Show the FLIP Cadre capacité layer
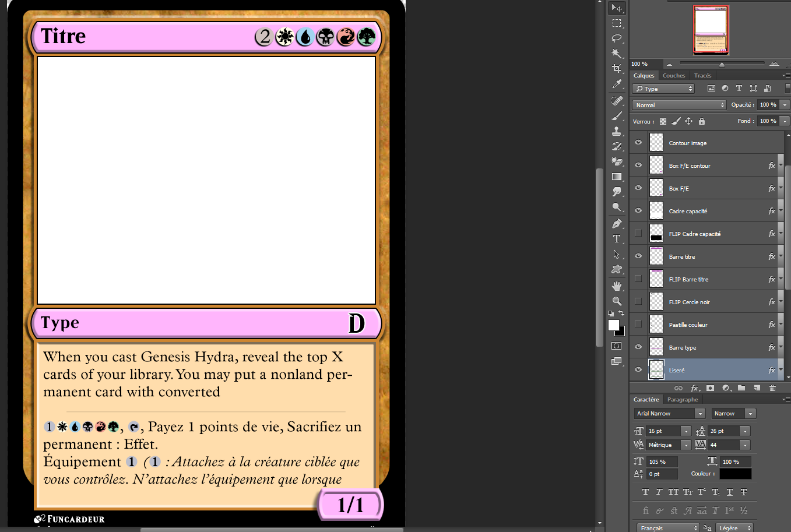The image size is (791, 532). 638,234
